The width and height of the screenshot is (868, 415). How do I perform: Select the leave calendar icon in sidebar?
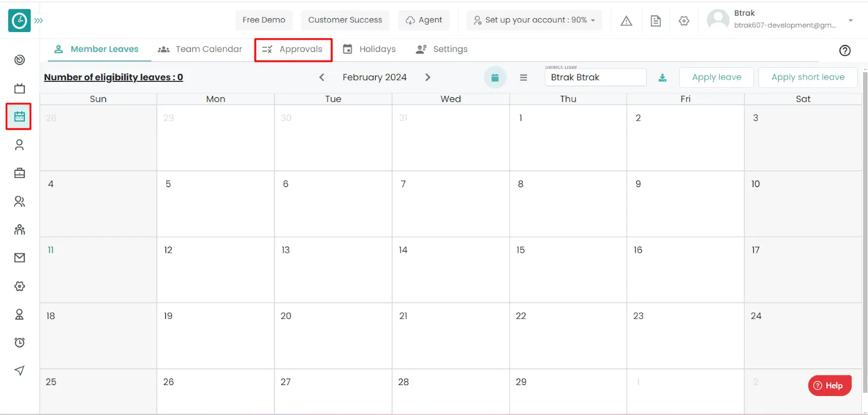tap(20, 117)
